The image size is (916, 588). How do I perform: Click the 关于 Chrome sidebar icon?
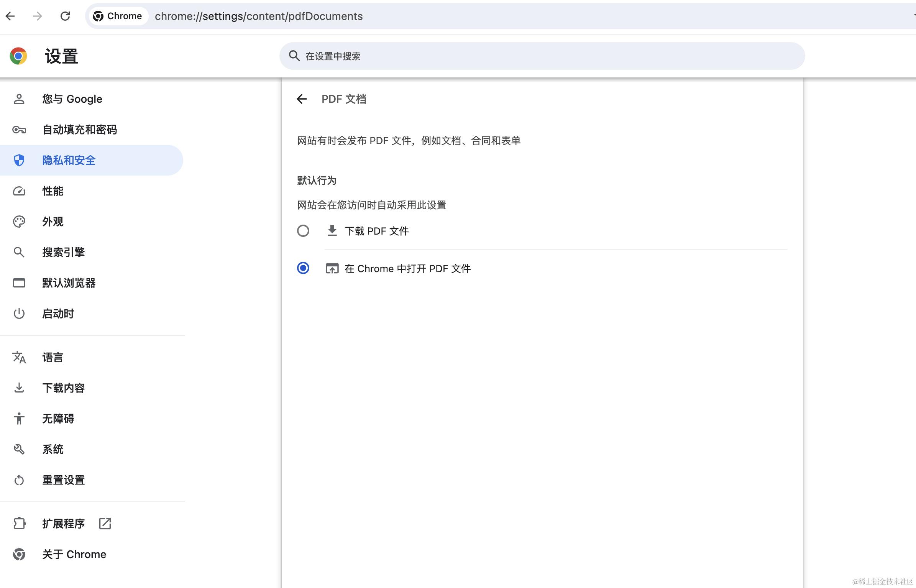click(19, 554)
